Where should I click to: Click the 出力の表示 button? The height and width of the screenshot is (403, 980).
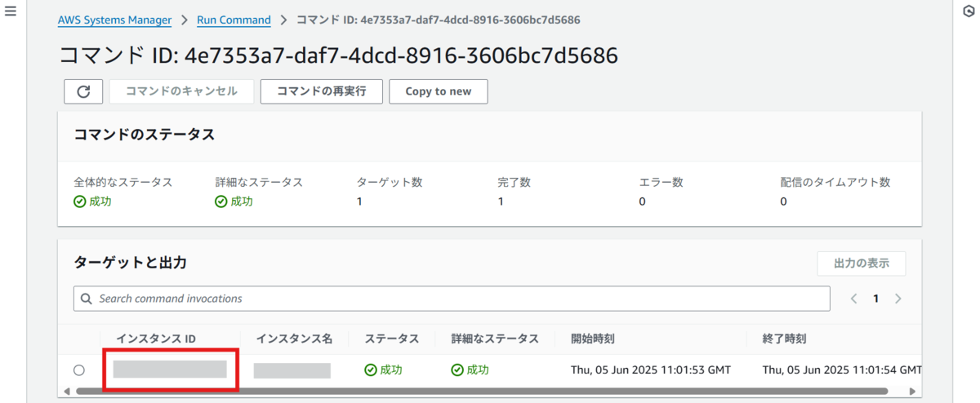click(862, 263)
